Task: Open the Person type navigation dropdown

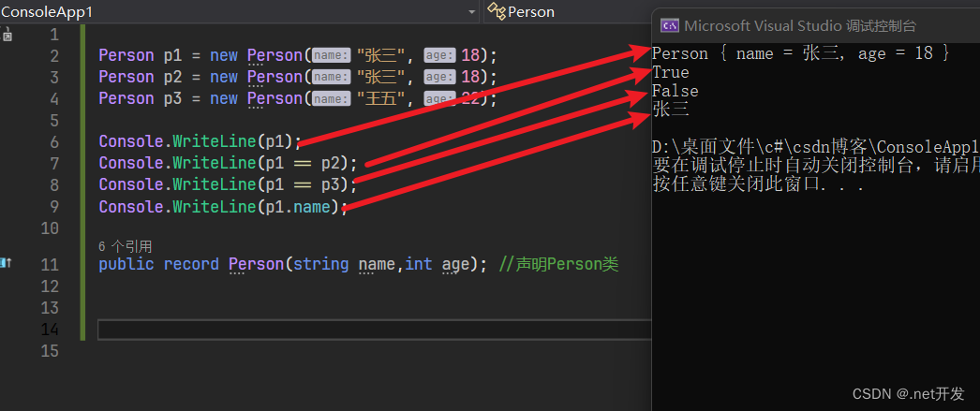Action: click(x=567, y=12)
